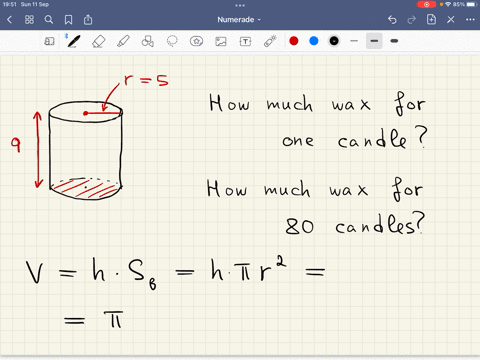Tap the red screen recording indicator
This screenshot has width=480, height=360.
click(426, 4)
